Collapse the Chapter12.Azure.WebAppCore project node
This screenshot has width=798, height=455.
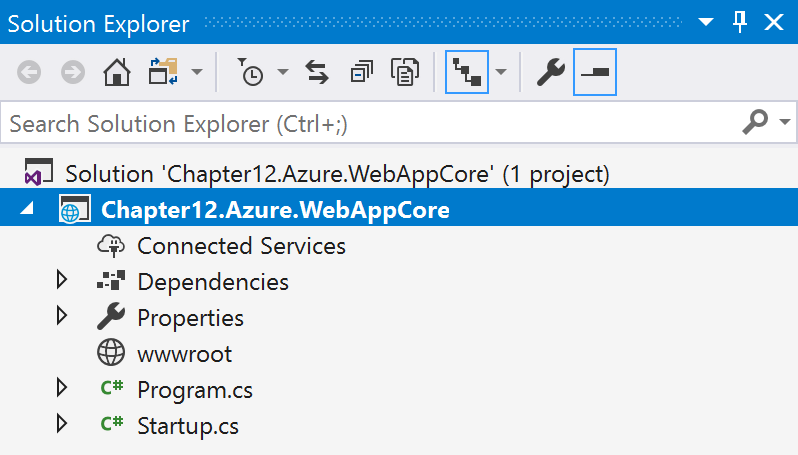click(x=26, y=209)
